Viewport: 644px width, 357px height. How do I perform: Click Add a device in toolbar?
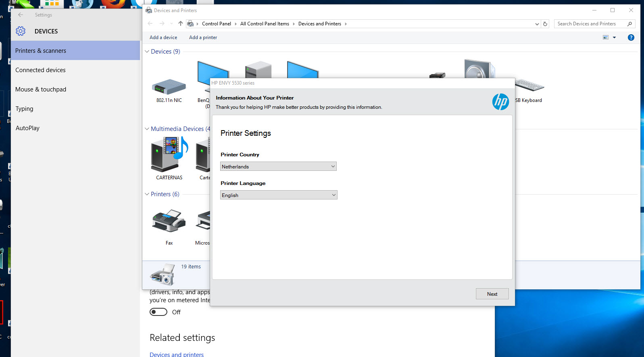coord(163,37)
